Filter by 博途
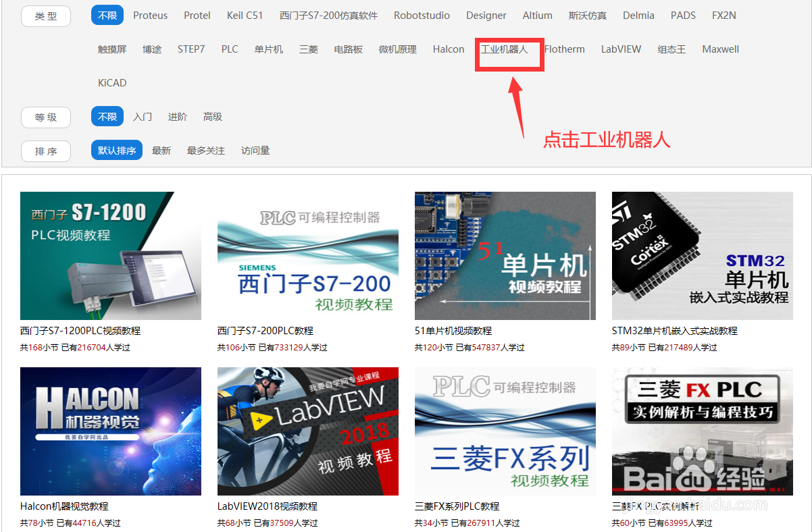Screen dimensions: 812x532 (x=152, y=49)
